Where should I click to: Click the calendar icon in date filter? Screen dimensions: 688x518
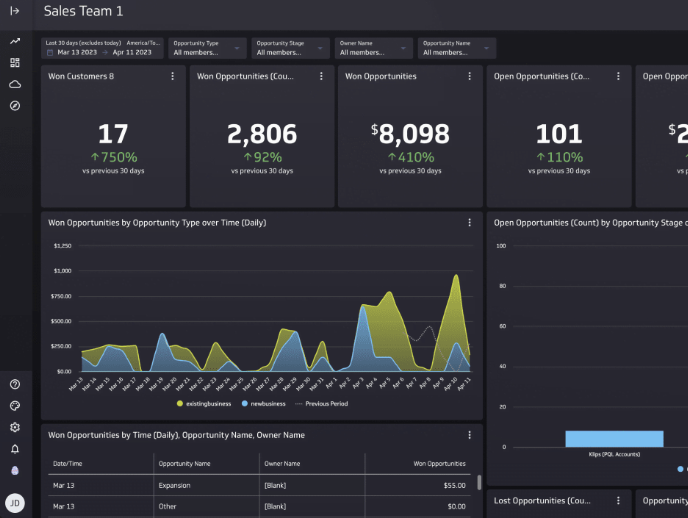pyautogui.click(x=50, y=53)
